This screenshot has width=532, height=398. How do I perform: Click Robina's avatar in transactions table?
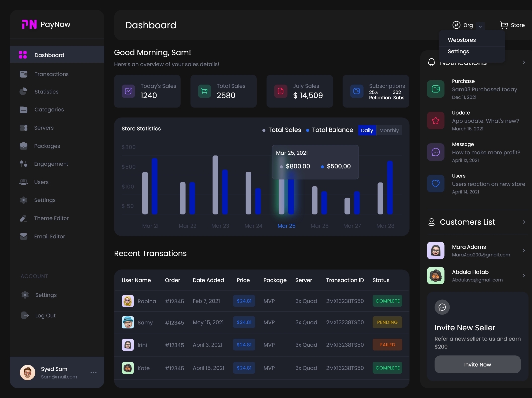coord(128,301)
